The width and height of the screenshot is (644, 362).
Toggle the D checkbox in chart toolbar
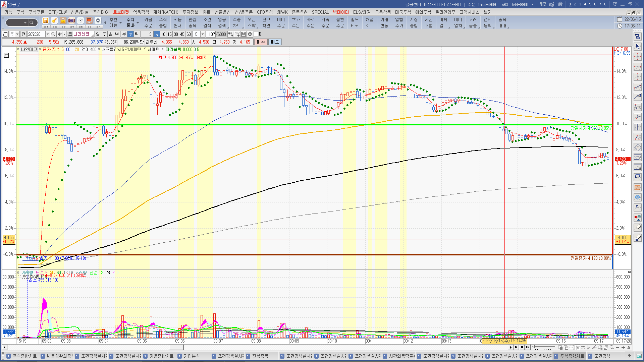pyautogui.click(x=256, y=34)
